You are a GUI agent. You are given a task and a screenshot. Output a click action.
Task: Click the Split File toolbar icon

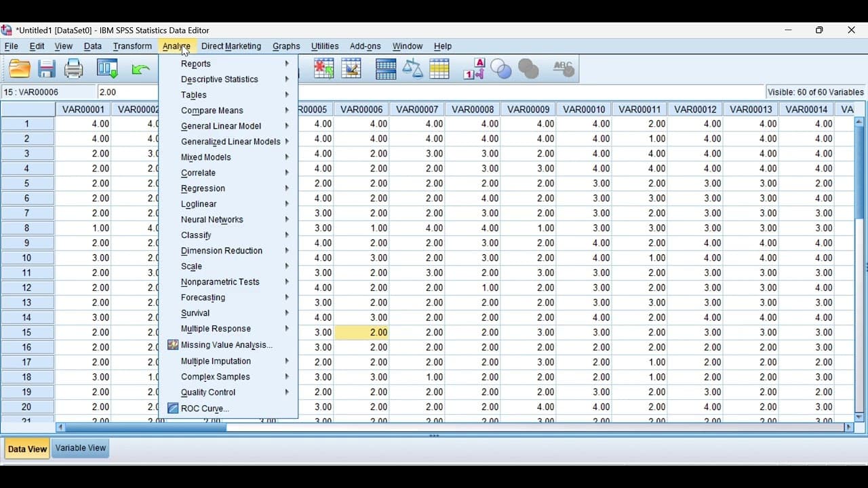pyautogui.click(x=386, y=68)
